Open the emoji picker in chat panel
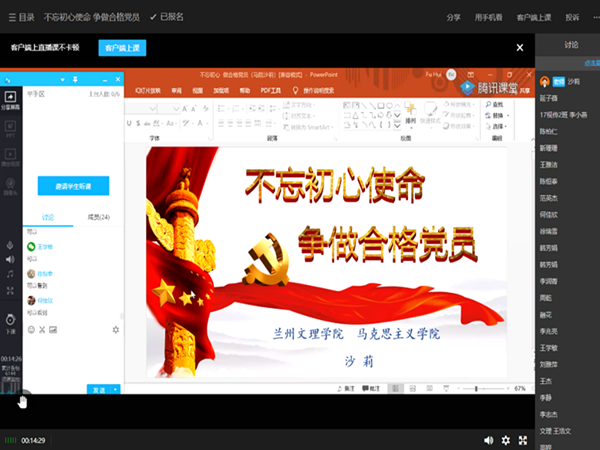 click(x=30, y=329)
